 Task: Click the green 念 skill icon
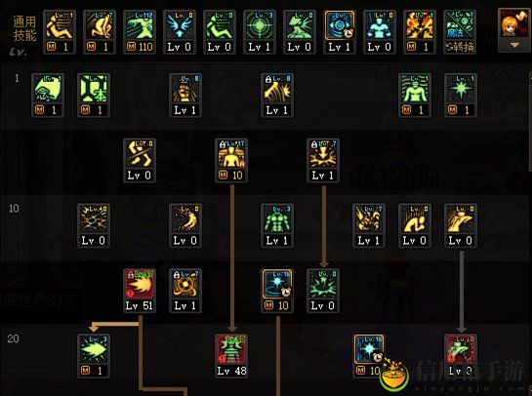tap(48, 96)
